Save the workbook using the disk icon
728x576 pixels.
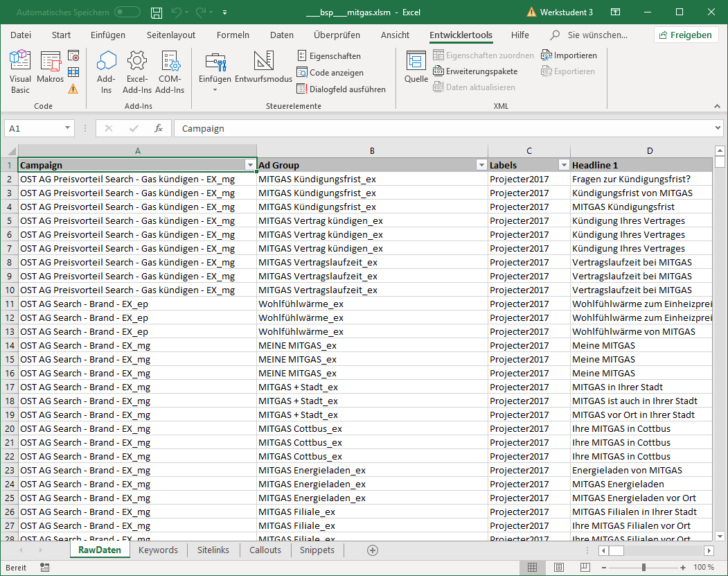(157, 12)
